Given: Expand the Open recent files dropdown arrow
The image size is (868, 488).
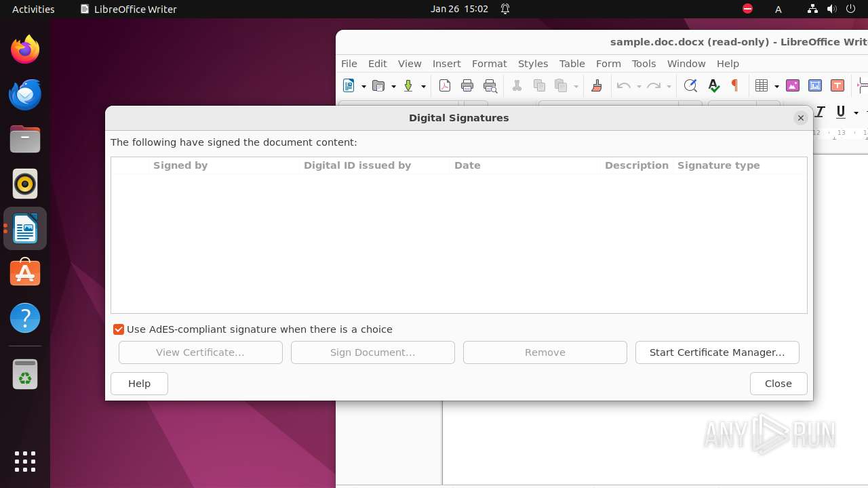Looking at the screenshot, I should click(x=393, y=86).
